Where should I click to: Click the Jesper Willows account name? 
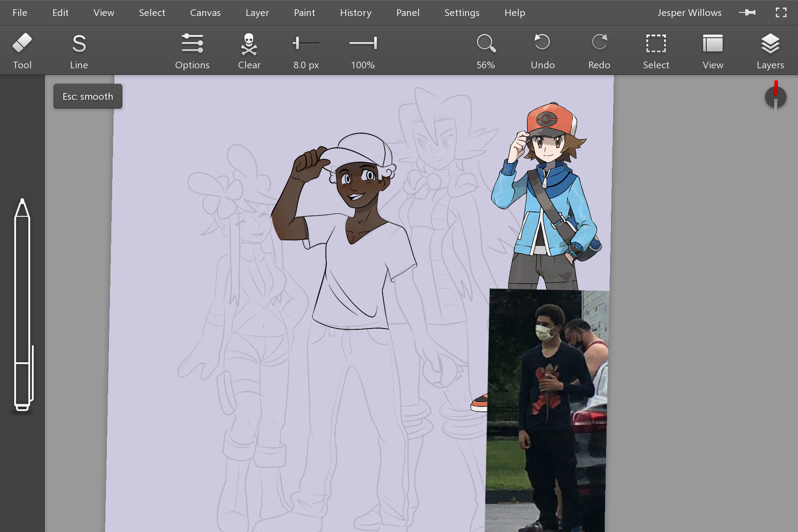pos(689,12)
